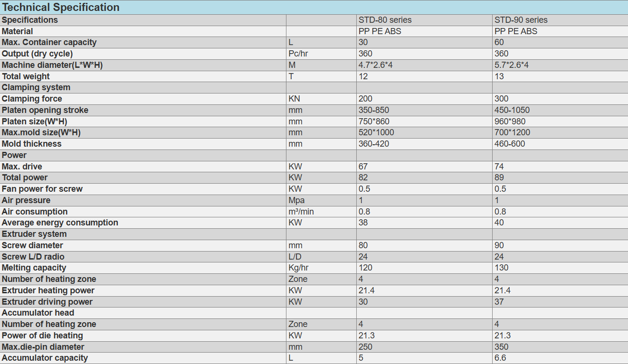This screenshot has height=364, width=628.
Task: Click the Total weight row label
Action: (26, 76)
